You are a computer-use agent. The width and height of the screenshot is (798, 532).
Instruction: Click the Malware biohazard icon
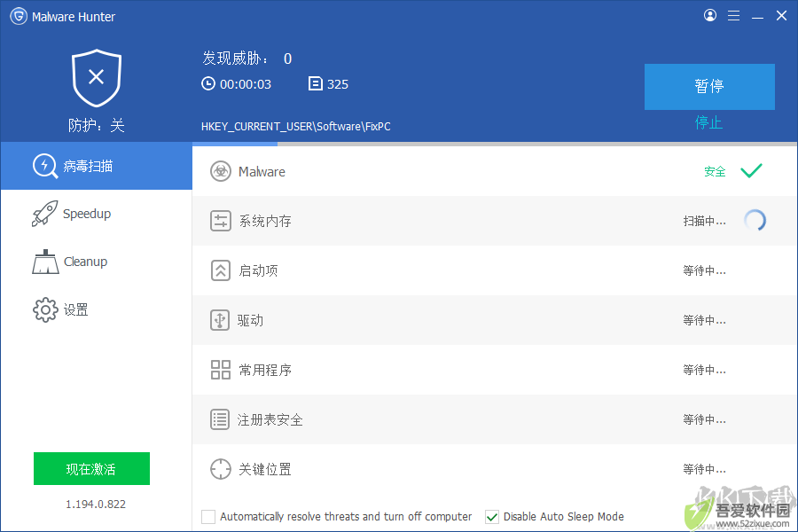221,171
